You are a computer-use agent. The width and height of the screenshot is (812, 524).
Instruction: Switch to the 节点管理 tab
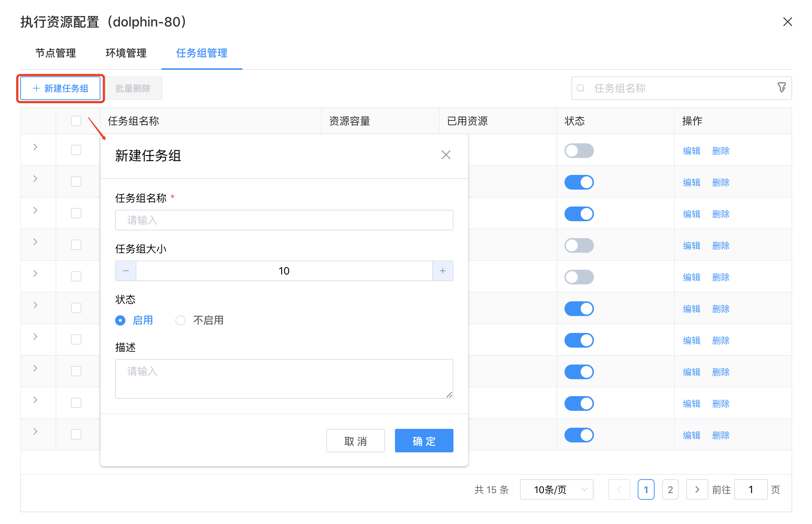point(55,53)
